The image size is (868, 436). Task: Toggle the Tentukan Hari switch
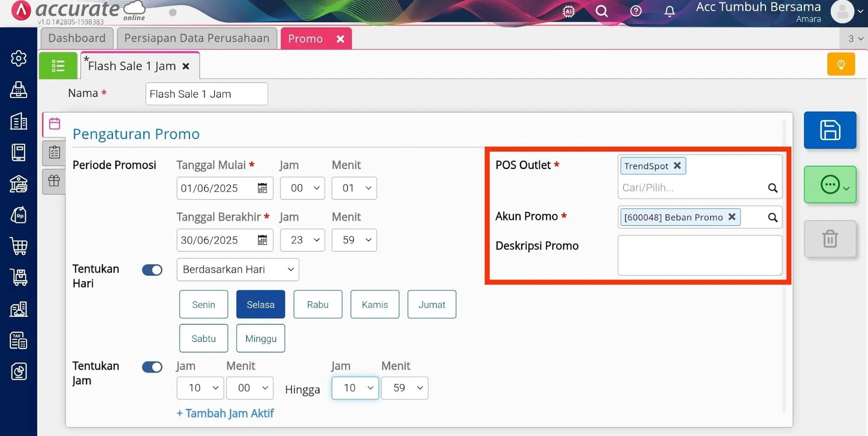pyautogui.click(x=152, y=270)
